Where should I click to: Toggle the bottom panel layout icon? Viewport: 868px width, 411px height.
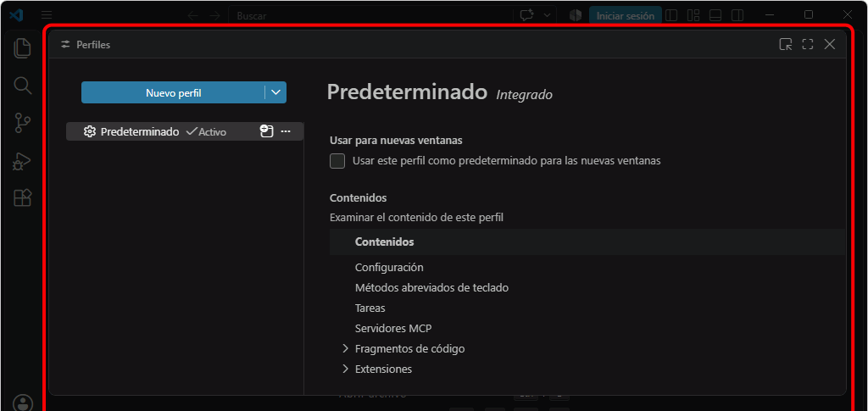[715, 15]
